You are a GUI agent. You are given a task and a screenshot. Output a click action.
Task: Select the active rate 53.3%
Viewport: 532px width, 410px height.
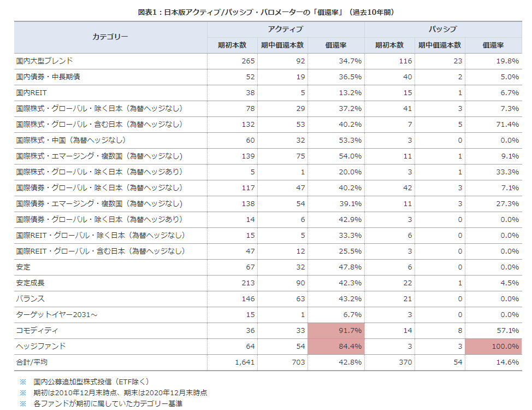point(350,140)
